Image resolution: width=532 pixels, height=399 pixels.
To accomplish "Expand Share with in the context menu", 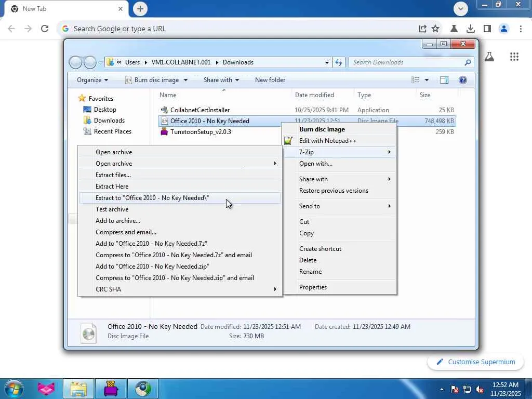I will 340,179.
